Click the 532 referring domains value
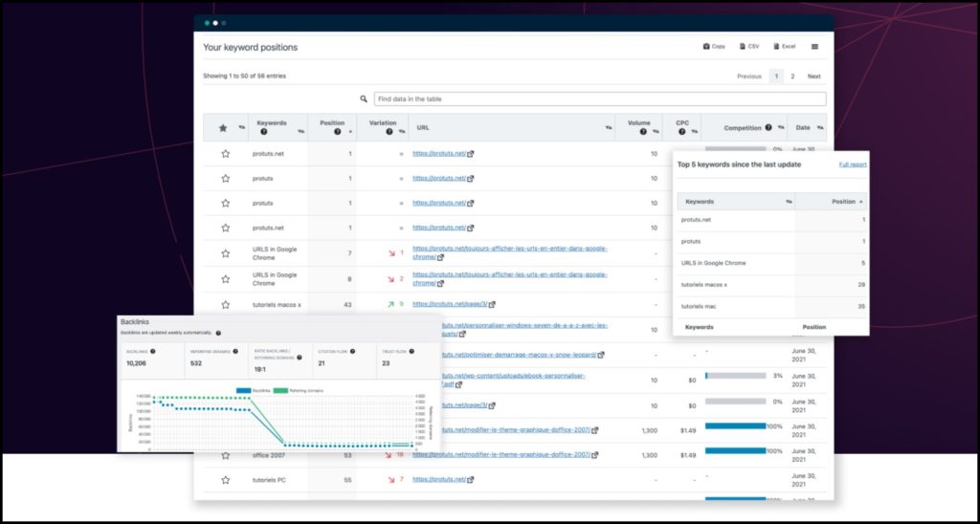Viewport: 980px width, 524px height. point(196,362)
